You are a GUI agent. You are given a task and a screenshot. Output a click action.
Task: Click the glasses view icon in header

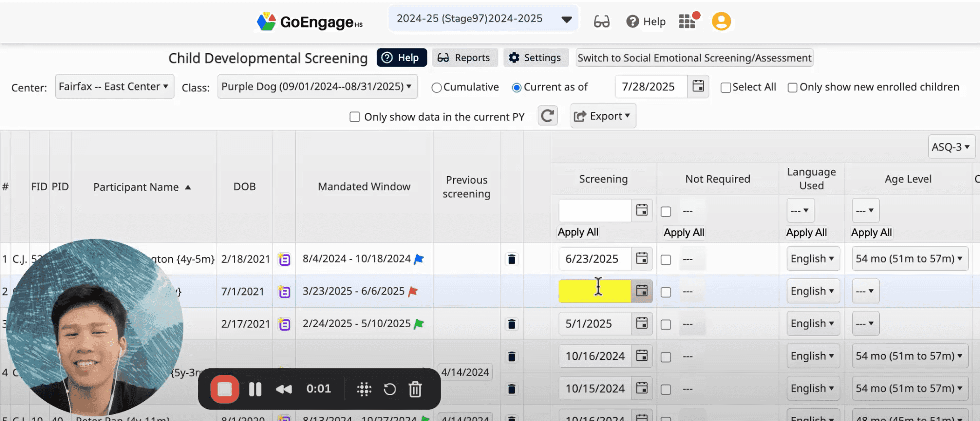click(601, 21)
